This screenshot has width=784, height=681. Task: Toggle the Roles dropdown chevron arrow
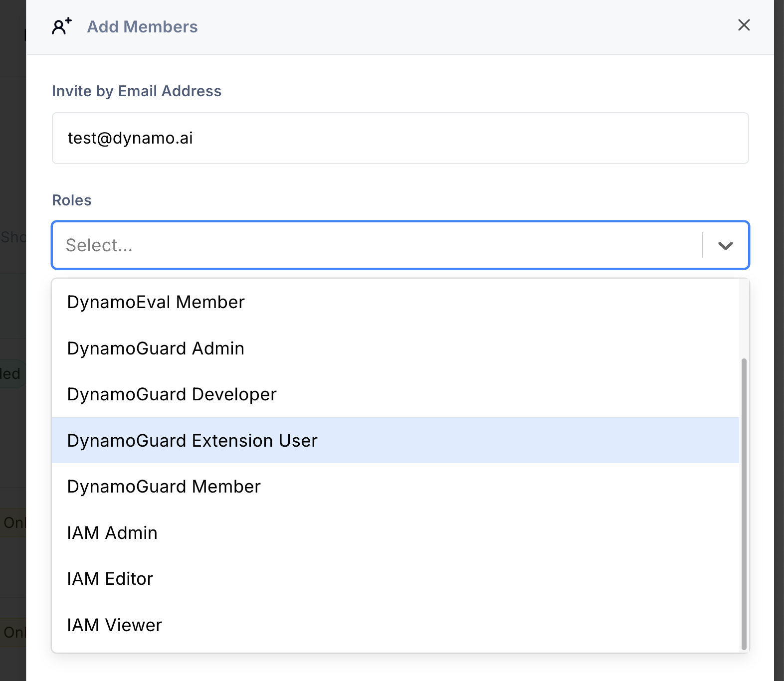(725, 245)
